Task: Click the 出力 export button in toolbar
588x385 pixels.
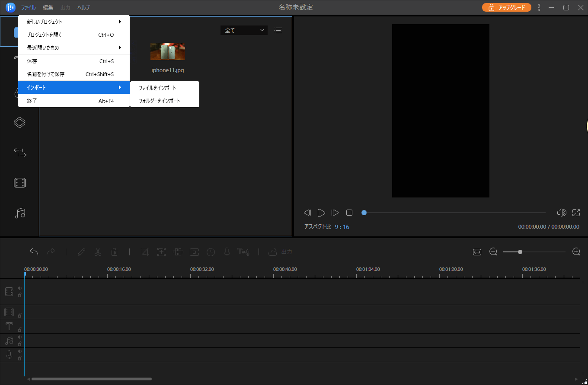Action: click(x=280, y=251)
